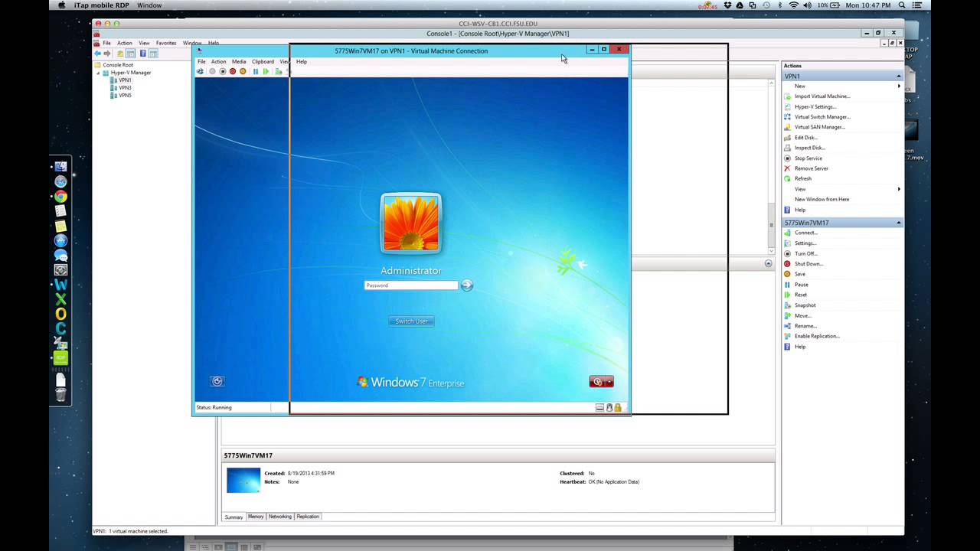Open Messages from the Dock

(60, 256)
